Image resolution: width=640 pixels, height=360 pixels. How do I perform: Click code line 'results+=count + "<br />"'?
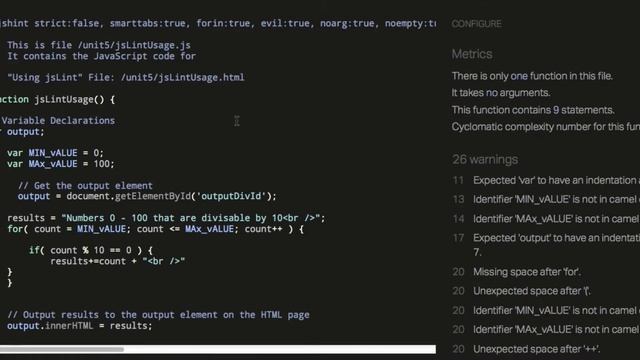pos(118,261)
